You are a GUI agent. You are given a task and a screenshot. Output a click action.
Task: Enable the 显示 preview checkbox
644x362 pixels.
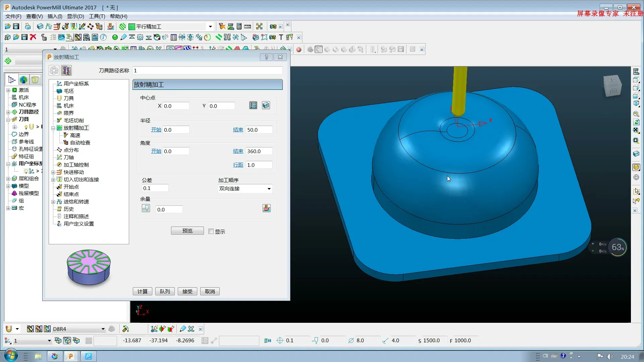coord(211,231)
